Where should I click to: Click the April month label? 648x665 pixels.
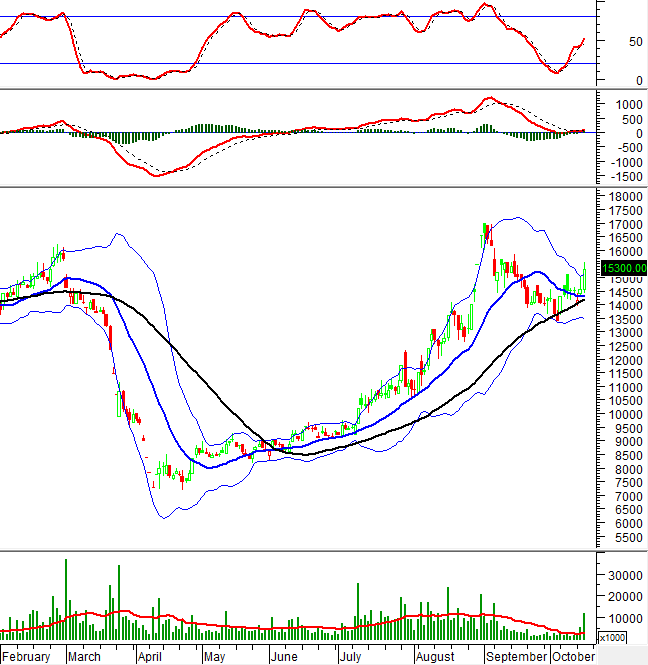[x=150, y=657]
